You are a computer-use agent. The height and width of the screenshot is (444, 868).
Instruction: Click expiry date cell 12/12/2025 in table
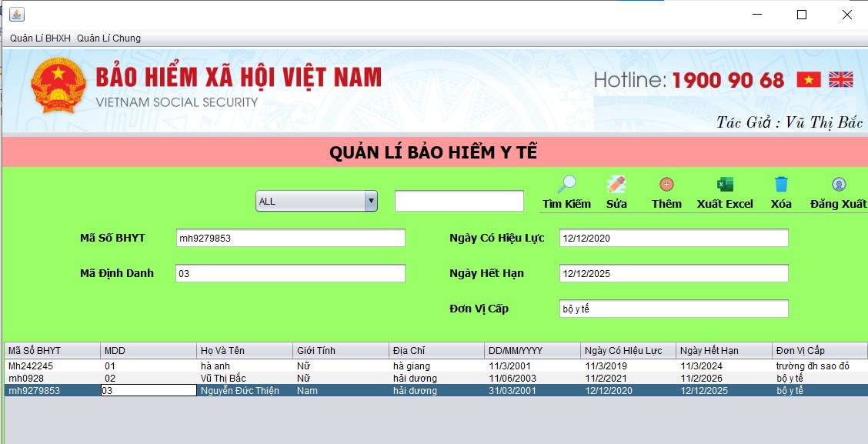coord(724,391)
